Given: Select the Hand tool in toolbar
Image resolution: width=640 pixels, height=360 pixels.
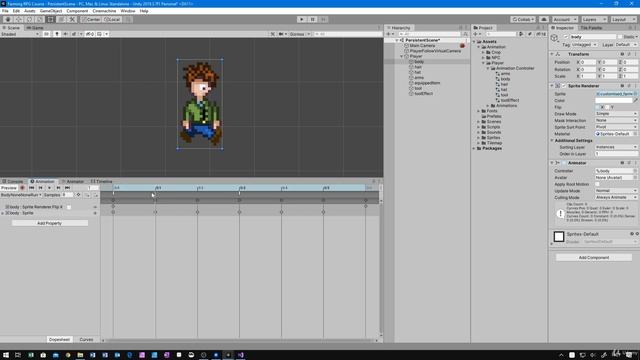Looking at the screenshot, I should click(x=8, y=19).
